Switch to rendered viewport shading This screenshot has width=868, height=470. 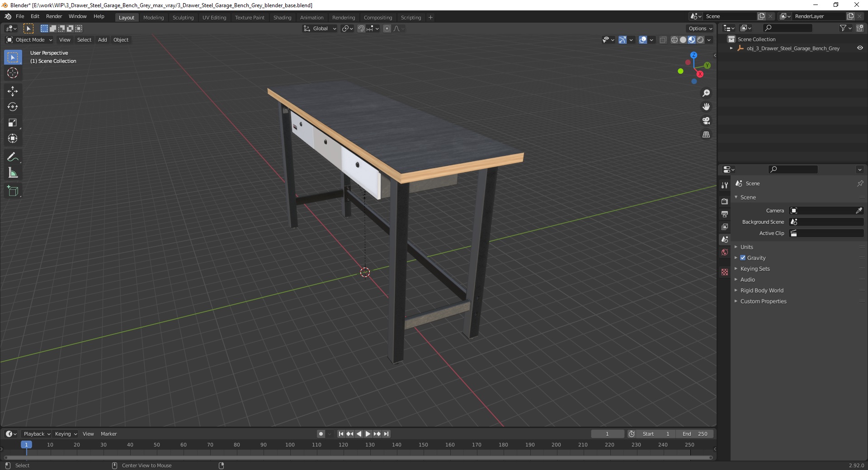700,40
